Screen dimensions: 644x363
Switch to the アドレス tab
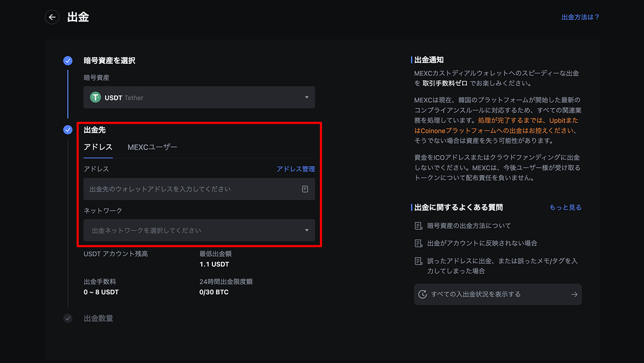tap(98, 147)
